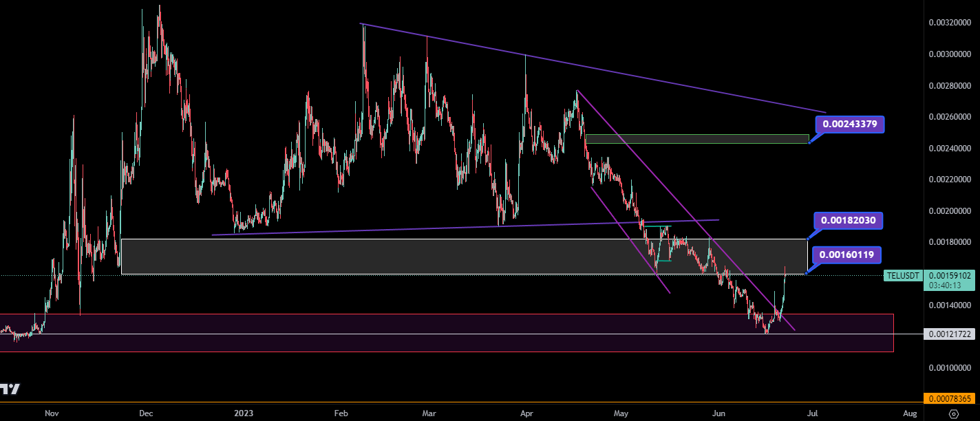The width and height of the screenshot is (980, 421).
Task: Select the gray resistance zone rectangle
Action: click(x=463, y=257)
